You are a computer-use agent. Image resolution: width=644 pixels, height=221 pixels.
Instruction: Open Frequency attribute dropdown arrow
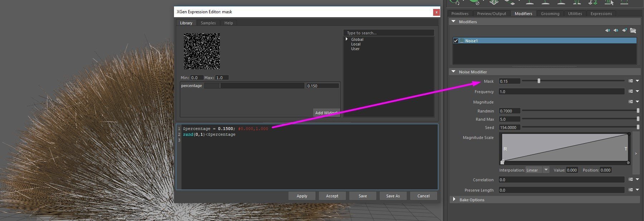637,91
